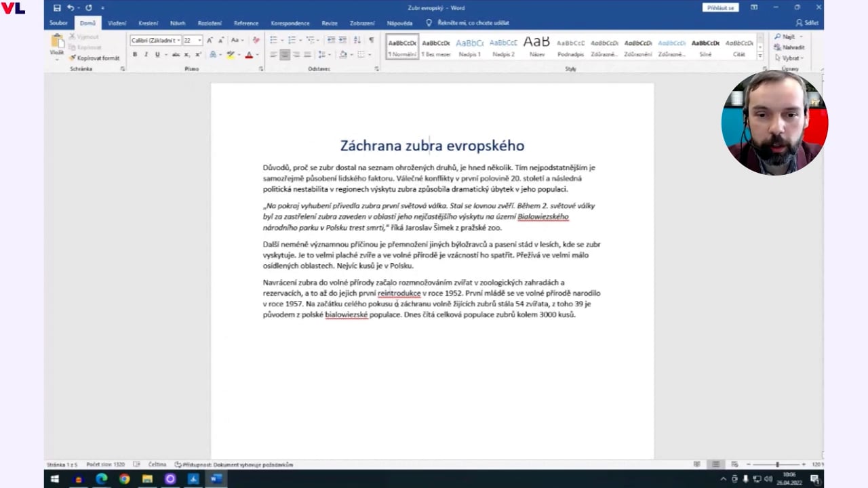868x488 pixels.
Task: Apply strikethrough formatting
Action: [x=176, y=54]
